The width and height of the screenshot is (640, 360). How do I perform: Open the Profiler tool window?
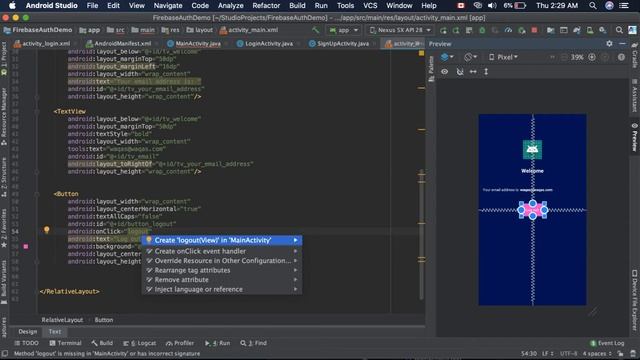[x=180, y=343]
